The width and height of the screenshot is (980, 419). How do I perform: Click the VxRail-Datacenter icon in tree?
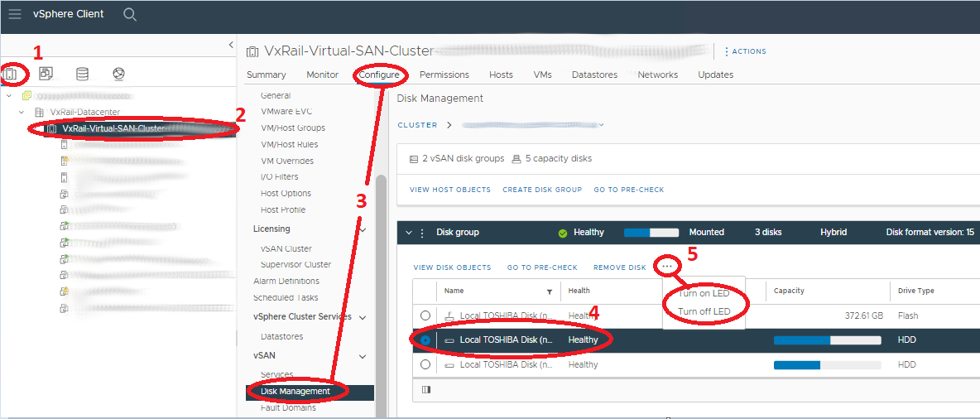tap(40, 112)
